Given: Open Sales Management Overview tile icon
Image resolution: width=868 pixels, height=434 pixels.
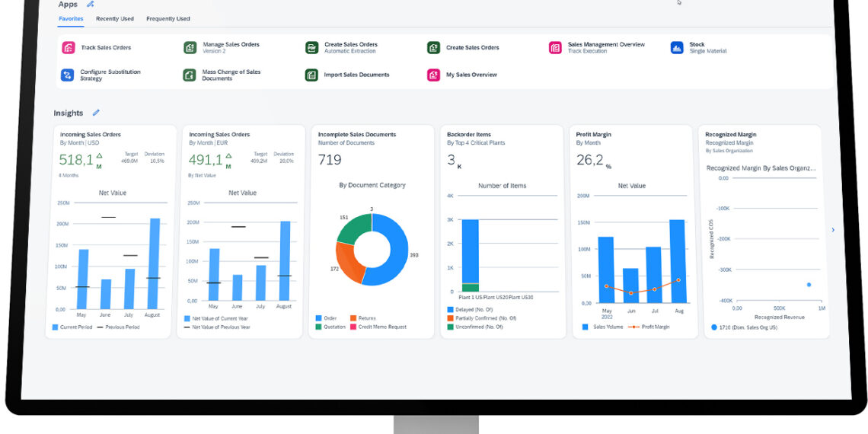Looking at the screenshot, I should pos(555,48).
